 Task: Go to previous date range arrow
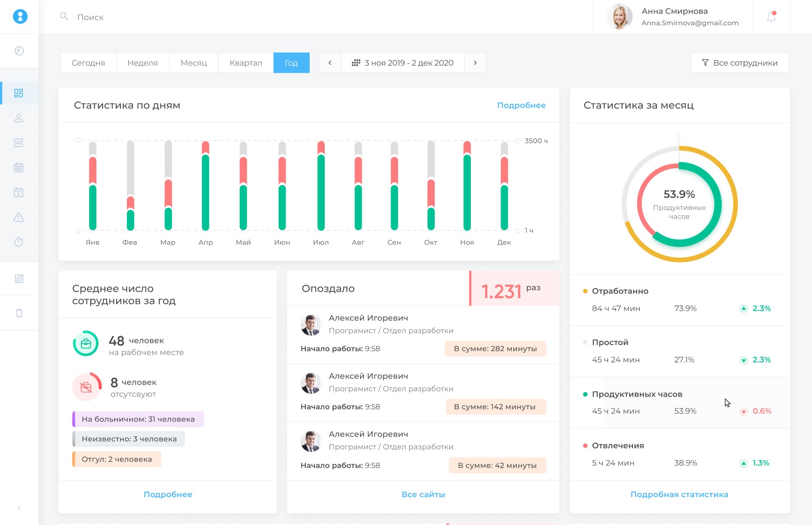point(330,63)
